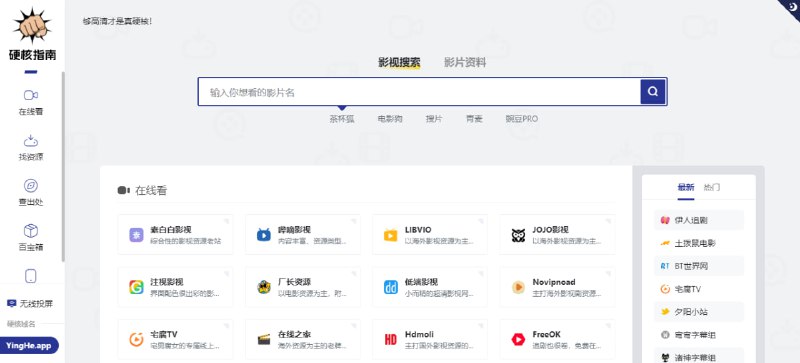Image resolution: width=800 pixels, height=363 pixels.
Task: Click the 厂长资源 round icon
Action: pos(264,287)
